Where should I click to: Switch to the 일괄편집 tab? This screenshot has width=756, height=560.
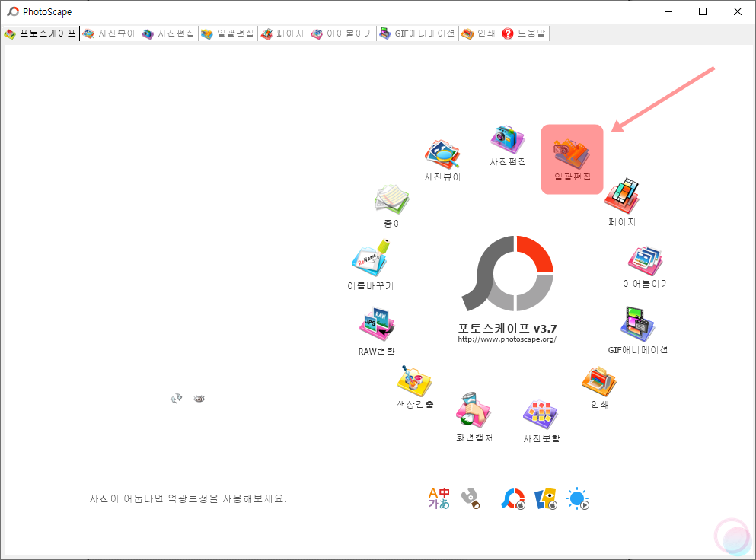click(x=228, y=33)
